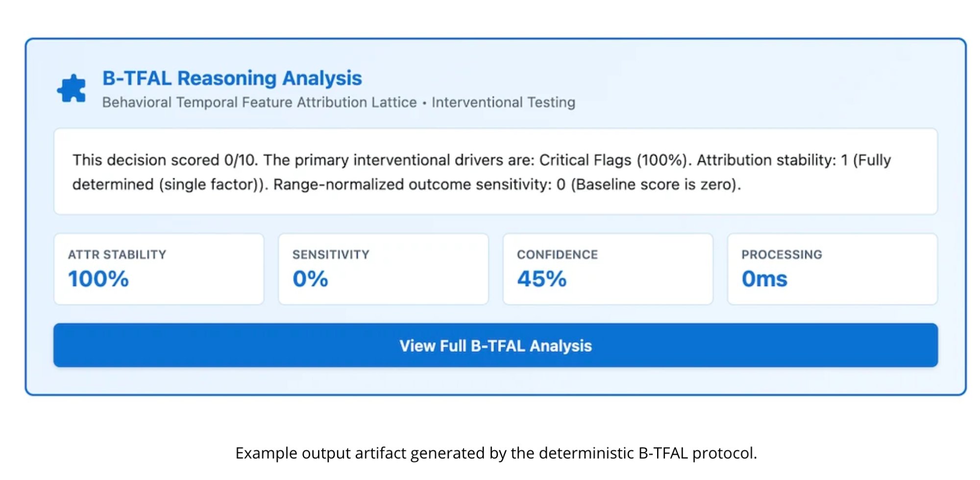Select the 45% confidence value
Screen dimensions: 980x480
(541, 279)
